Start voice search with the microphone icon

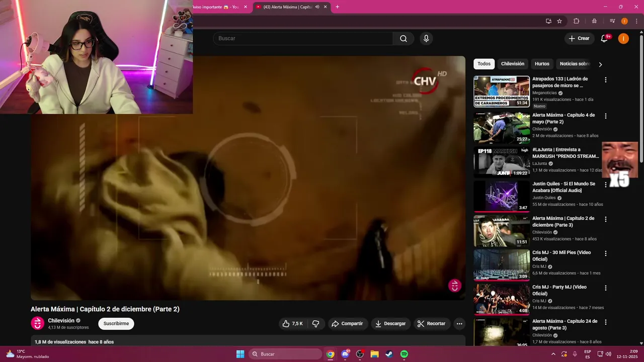(426, 39)
